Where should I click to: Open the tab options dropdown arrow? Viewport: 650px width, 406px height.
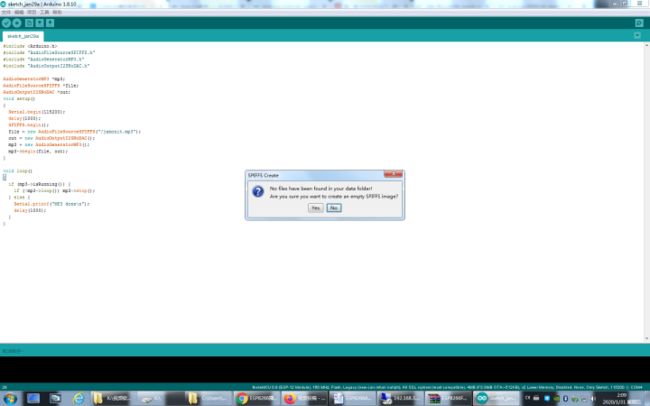(x=638, y=36)
